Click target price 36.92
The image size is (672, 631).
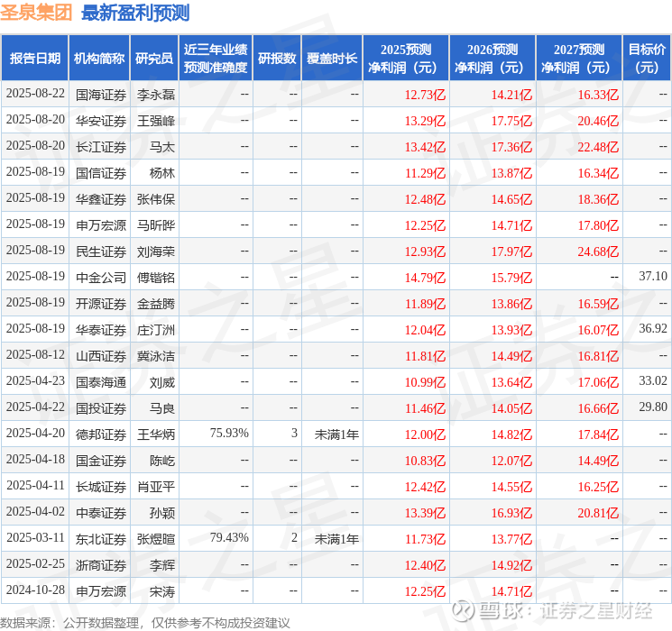point(653,328)
